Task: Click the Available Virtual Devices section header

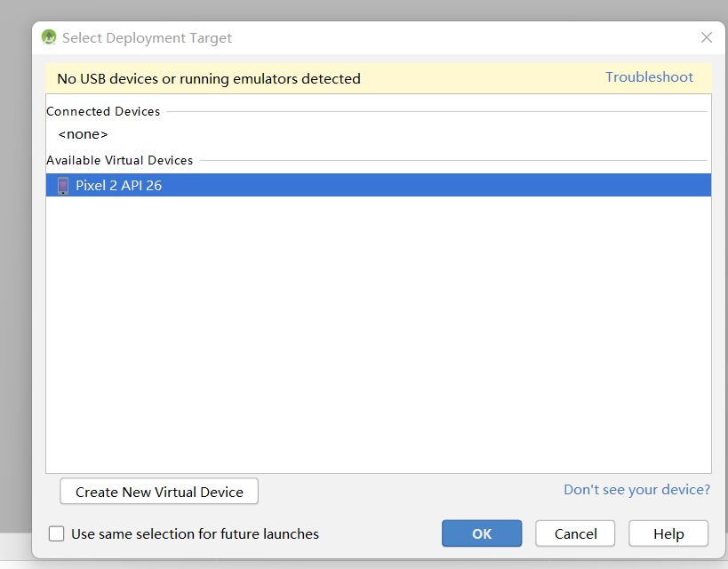Action: coord(119,160)
